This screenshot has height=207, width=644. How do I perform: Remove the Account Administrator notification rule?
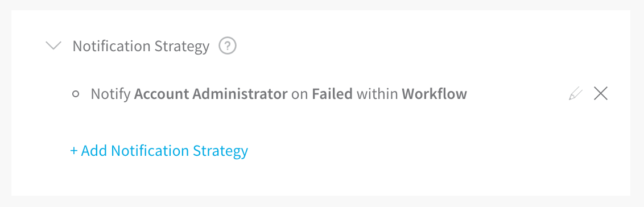600,94
